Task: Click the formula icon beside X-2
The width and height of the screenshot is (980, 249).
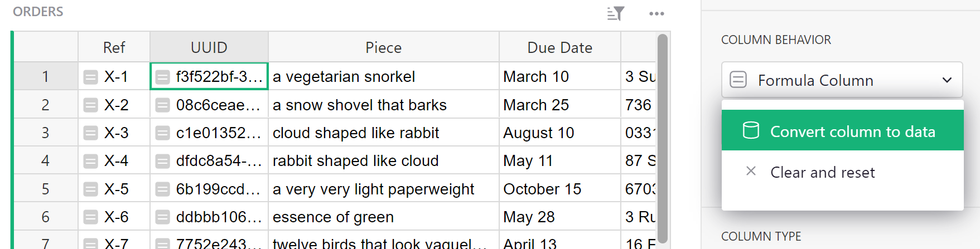Action: pos(90,105)
